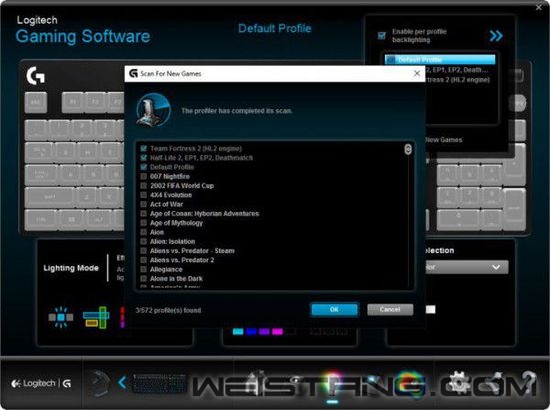The height and width of the screenshot is (410, 550).
Task: Check the 007 Nightfire game checkbox
Action: pos(143,176)
